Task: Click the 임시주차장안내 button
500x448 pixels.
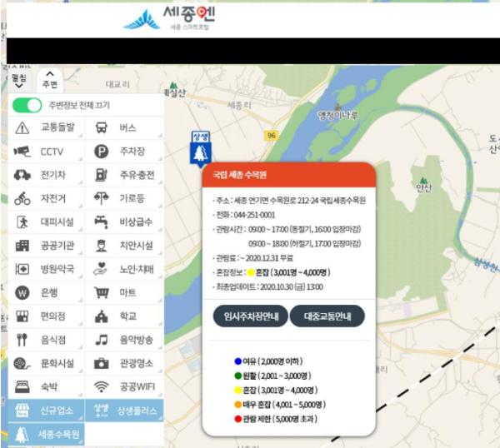Action: [x=251, y=316]
